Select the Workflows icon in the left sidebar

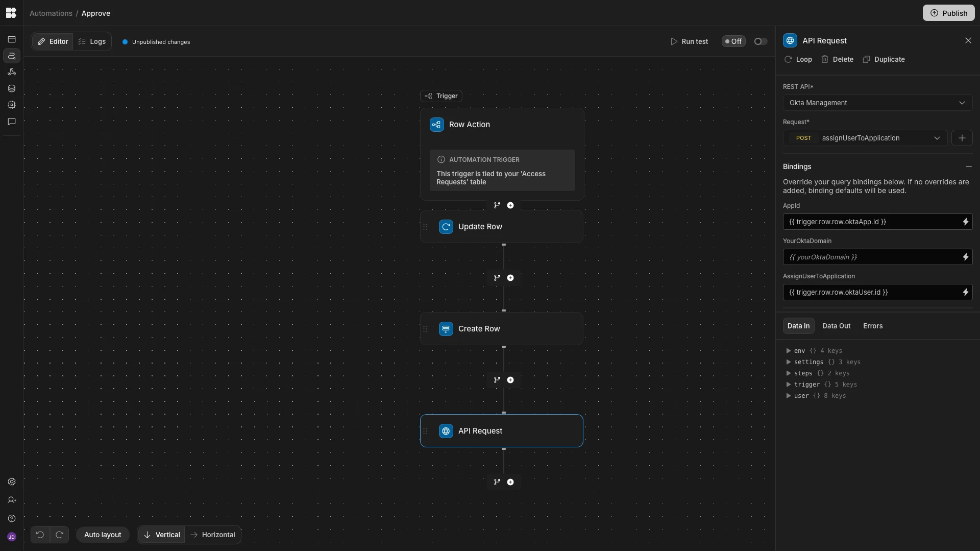point(11,56)
